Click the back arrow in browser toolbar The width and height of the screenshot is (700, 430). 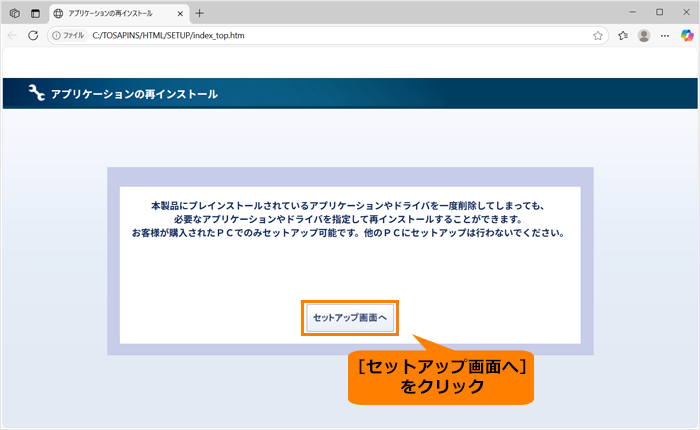(12, 35)
